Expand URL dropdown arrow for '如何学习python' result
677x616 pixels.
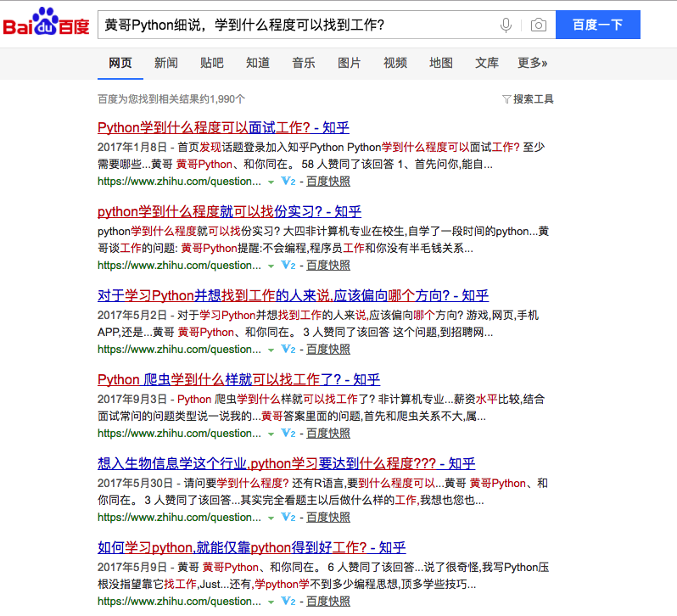[x=271, y=602]
